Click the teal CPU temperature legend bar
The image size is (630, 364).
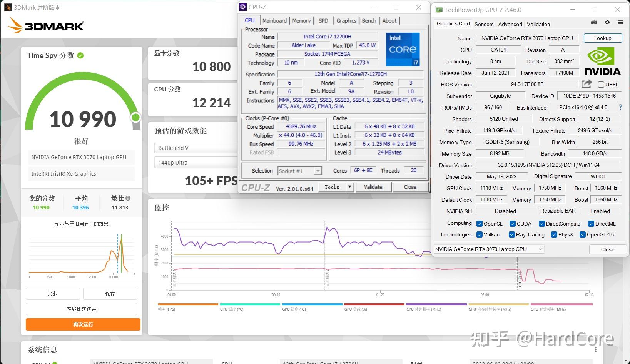point(250,304)
